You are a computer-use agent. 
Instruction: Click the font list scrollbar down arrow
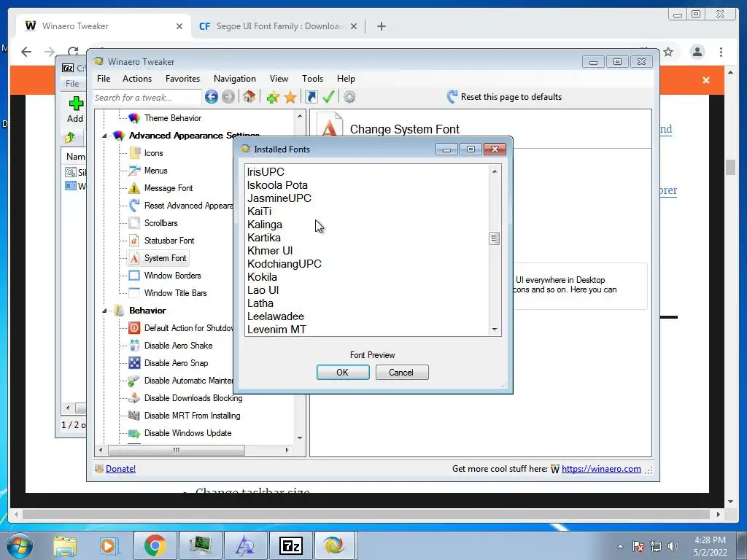coord(495,330)
